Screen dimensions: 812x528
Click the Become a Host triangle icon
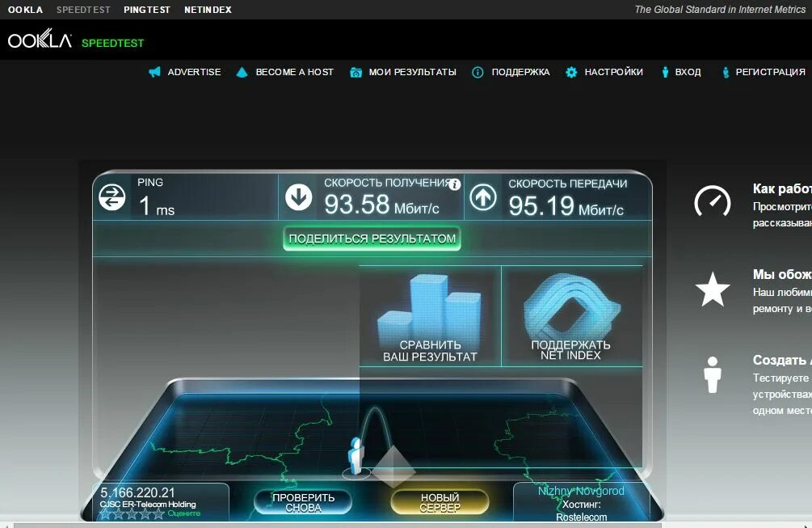point(242,72)
